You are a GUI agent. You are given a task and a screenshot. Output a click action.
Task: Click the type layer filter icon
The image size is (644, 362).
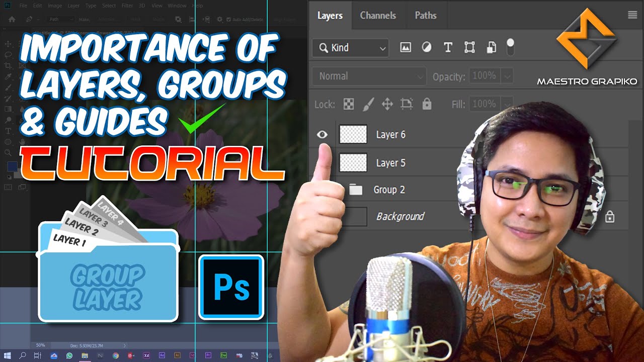(x=448, y=48)
